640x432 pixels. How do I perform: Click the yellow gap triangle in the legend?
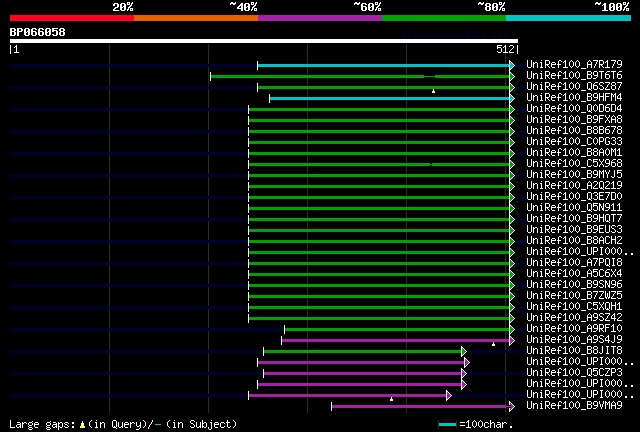tap(82, 425)
